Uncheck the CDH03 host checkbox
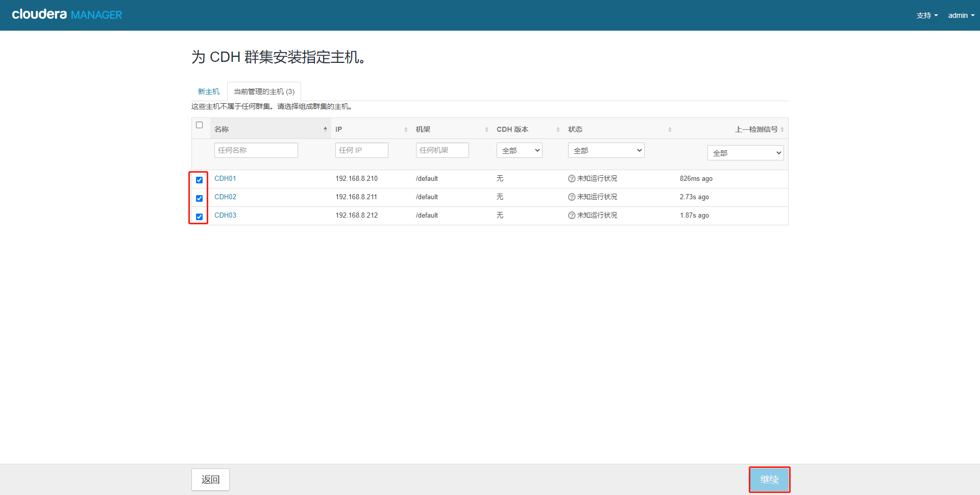980x495 pixels. coord(199,217)
